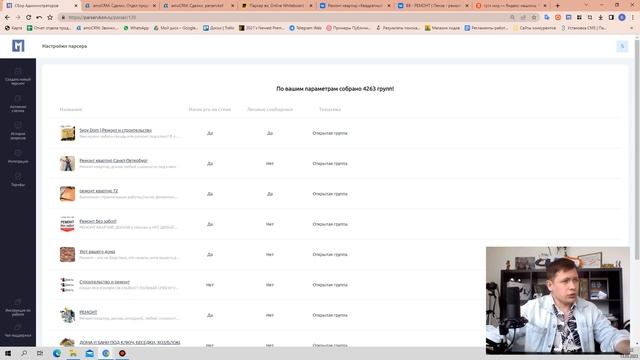This screenshot has height=360, width=640.
Task: Open Windows Start menu
Action: pos(8,353)
